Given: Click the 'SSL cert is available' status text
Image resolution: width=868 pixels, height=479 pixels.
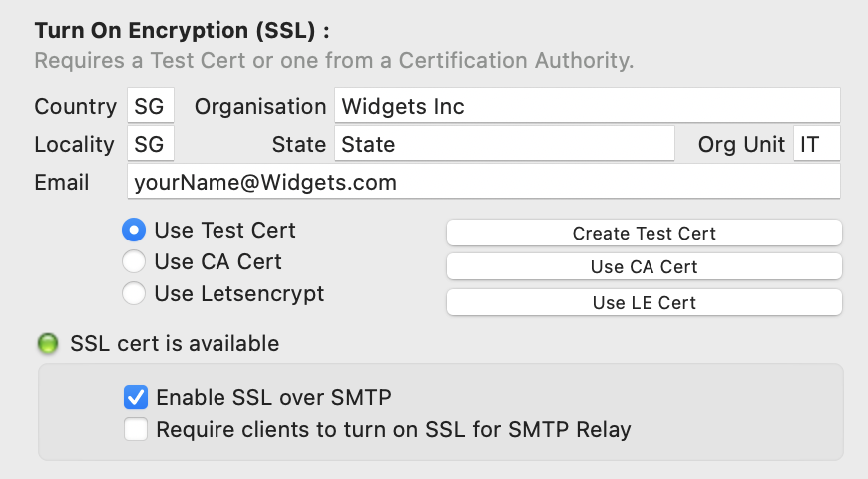Looking at the screenshot, I should [175, 344].
